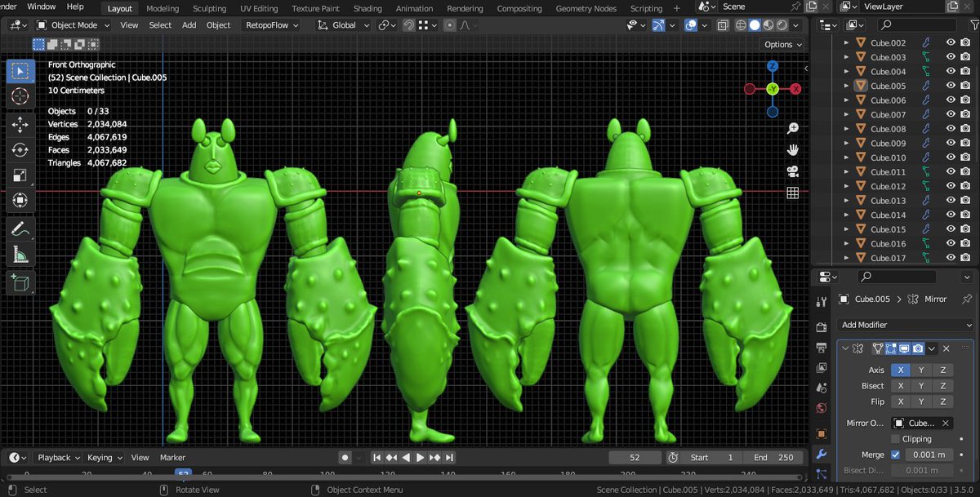
Task: Toggle modifier display in edit mode
Action: tap(891, 348)
